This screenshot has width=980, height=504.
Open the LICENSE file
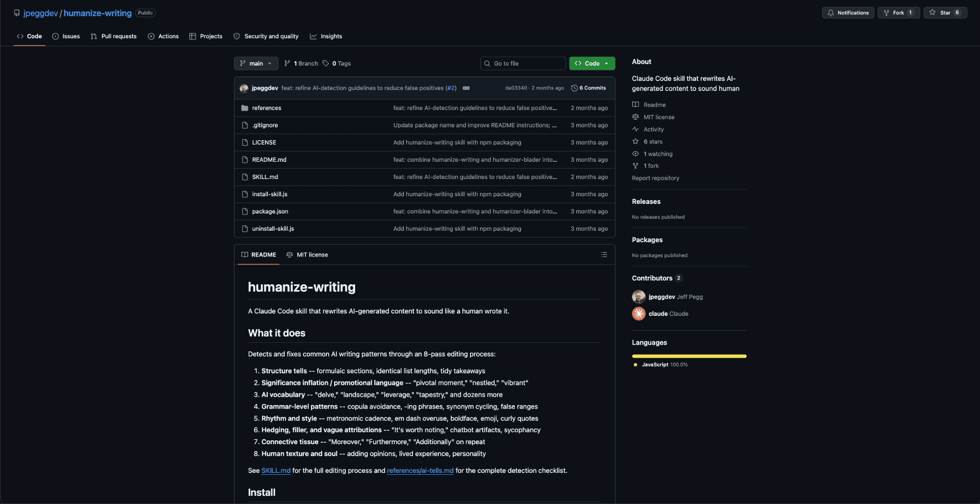264,143
